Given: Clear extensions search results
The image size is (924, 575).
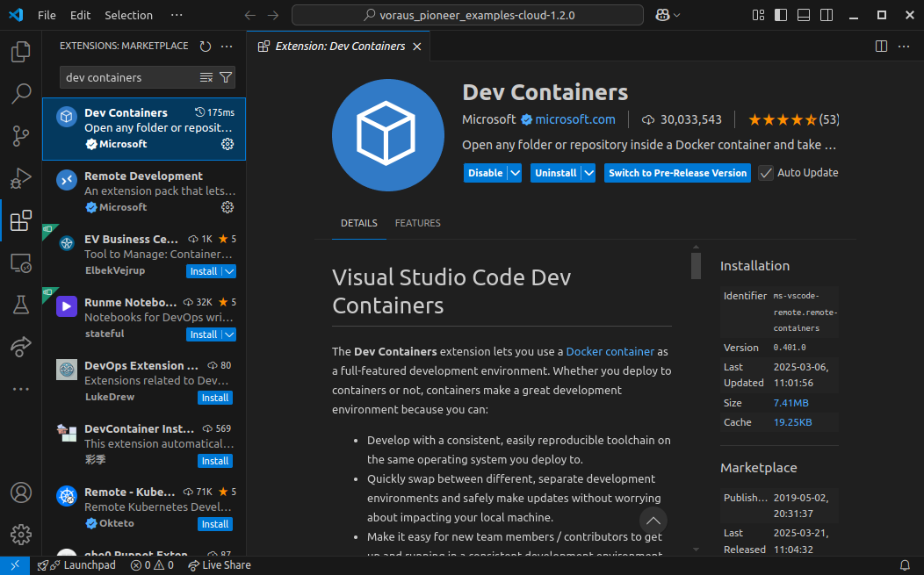Looking at the screenshot, I should point(206,77).
